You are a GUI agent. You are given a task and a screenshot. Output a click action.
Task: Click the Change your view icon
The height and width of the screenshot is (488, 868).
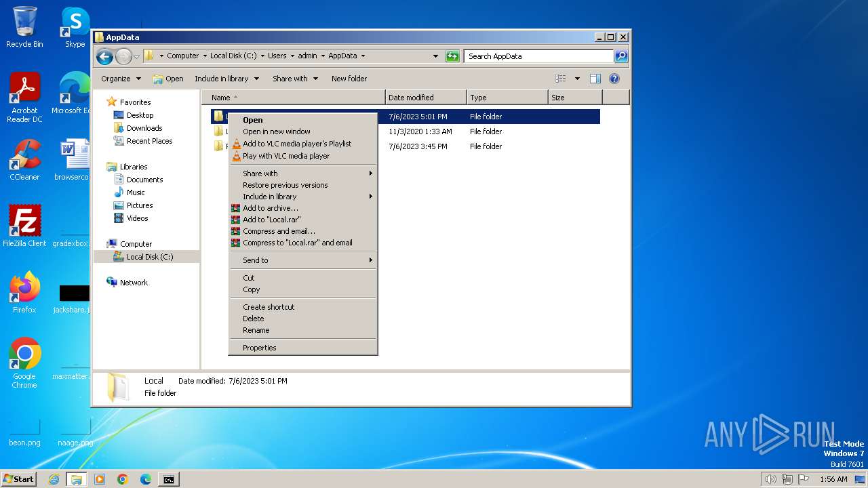point(560,79)
